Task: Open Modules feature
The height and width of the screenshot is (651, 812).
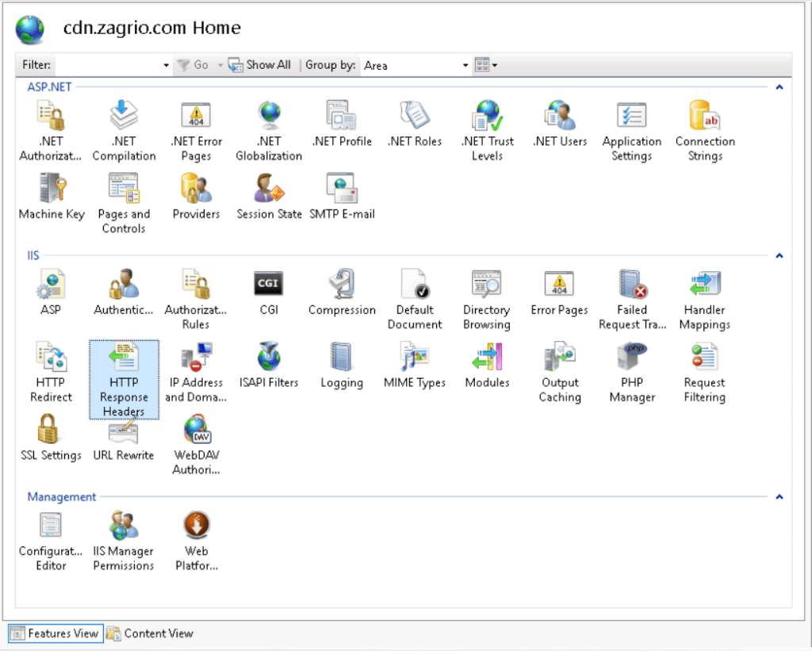Action: pos(488,365)
